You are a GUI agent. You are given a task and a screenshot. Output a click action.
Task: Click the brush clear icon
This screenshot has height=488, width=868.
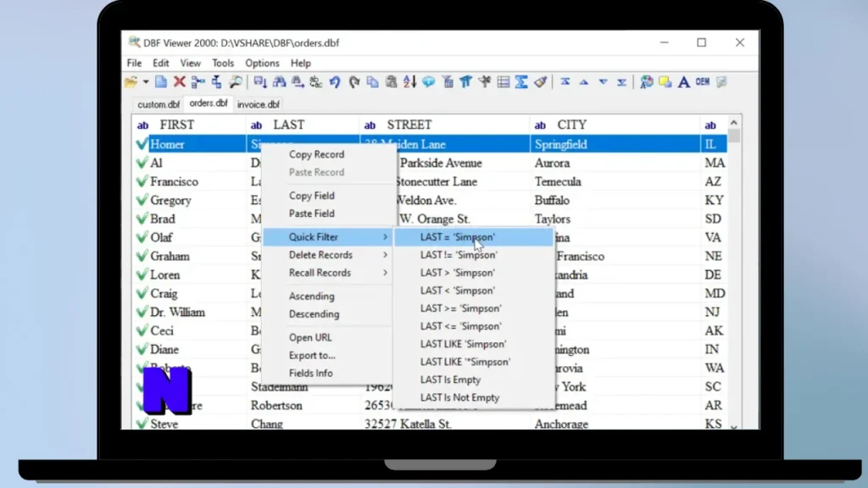coord(540,82)
